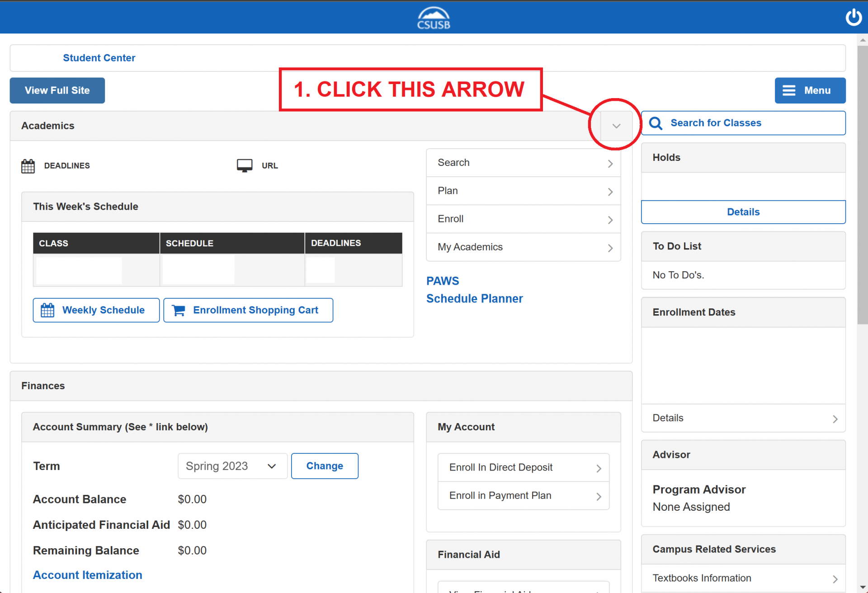868x593 pixels.
Task: Expand the My Academics submenu arrow
Action: click(609, 247)
